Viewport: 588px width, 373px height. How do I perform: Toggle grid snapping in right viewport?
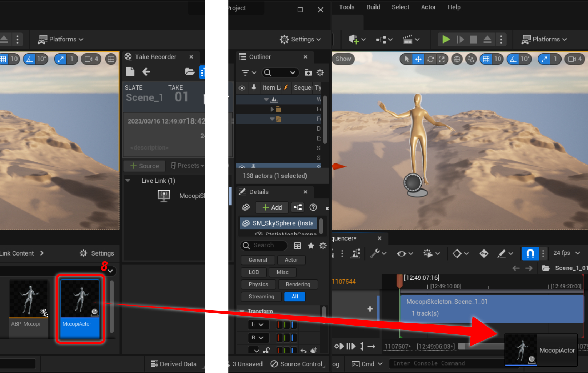[x=486, y=59]
